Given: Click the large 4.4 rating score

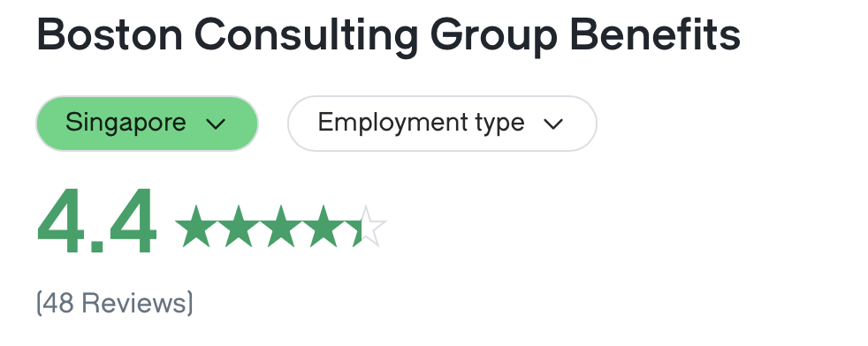Looking at the screenshot, I should tap(97, 221).
